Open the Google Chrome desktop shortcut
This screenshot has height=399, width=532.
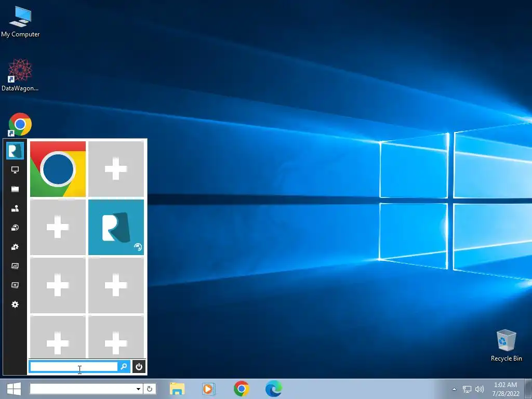point(20,125)
